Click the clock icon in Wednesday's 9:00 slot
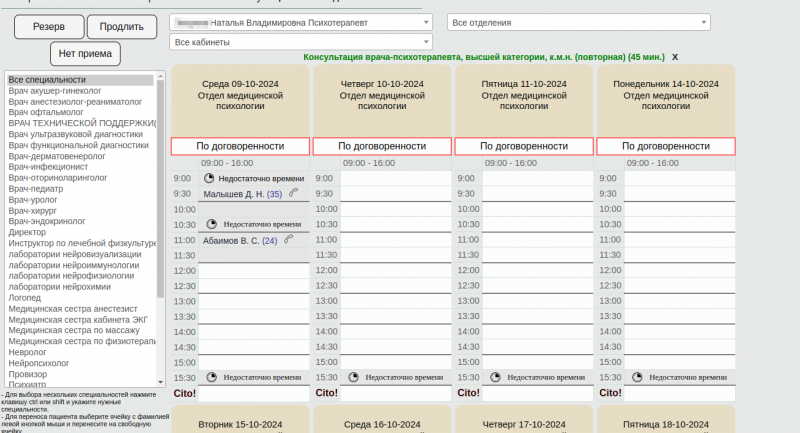This screenshot has width=800, height=433. [x=210, y=178]
